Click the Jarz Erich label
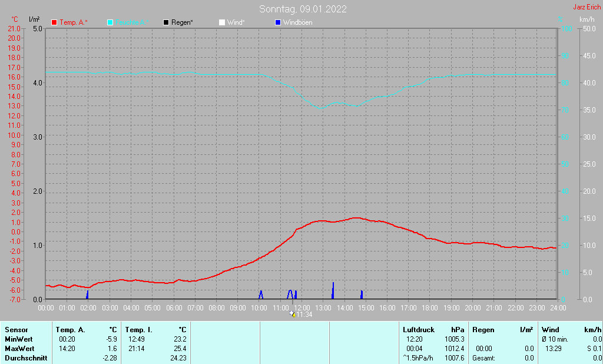The image size is (603, 364). tap(587, 7)
